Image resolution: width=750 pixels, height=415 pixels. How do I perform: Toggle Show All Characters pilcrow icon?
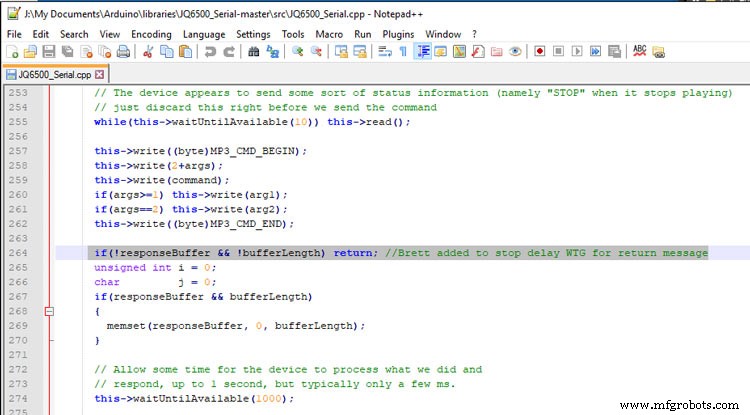[x=405, y=51]
